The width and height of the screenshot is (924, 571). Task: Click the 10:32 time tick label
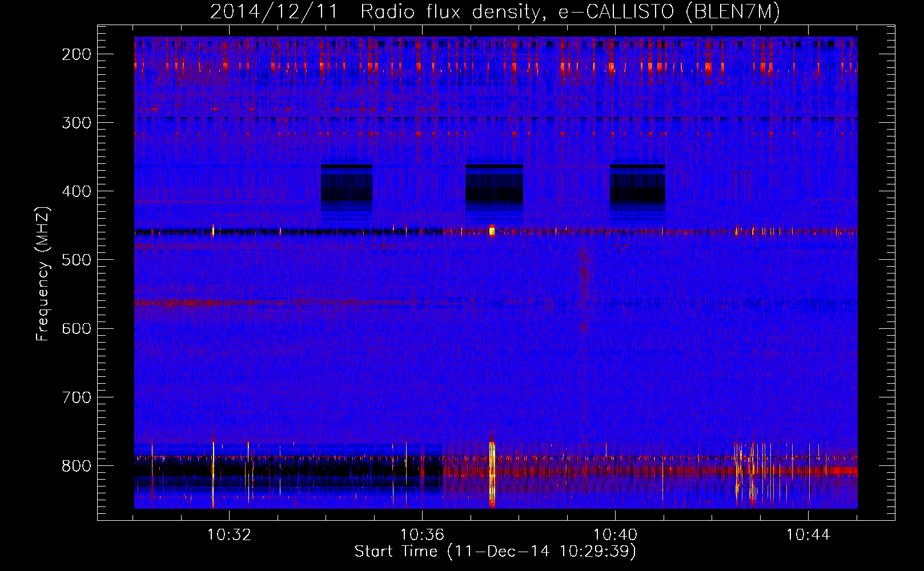tap(229, 535)
